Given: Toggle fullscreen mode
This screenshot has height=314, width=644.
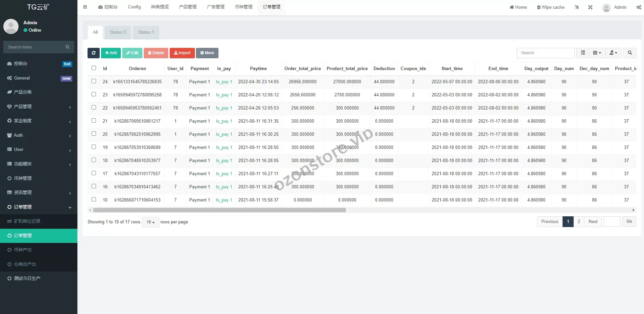Looking at the screenshot, I should (x=590, y=7).
